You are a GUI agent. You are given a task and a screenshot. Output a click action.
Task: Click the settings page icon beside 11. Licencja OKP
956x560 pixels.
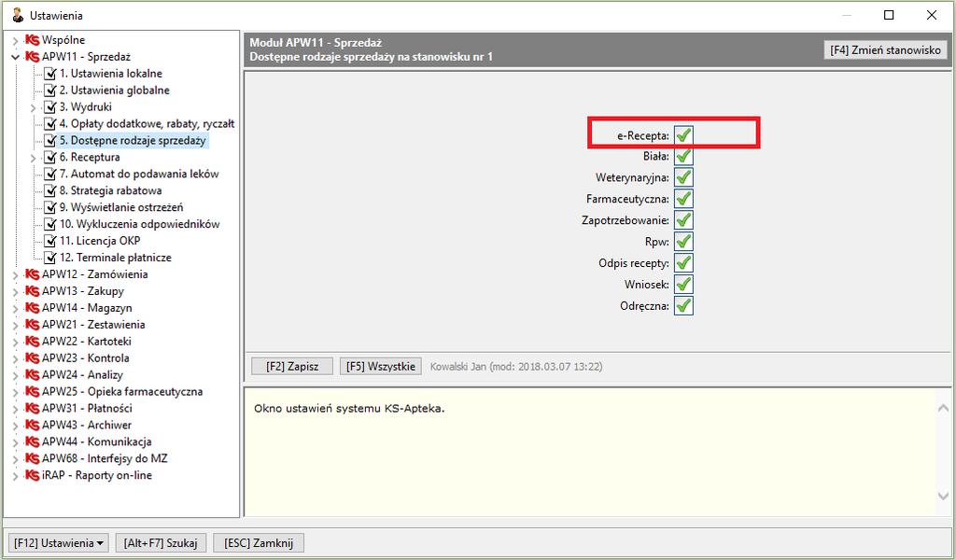coord(50,241)
